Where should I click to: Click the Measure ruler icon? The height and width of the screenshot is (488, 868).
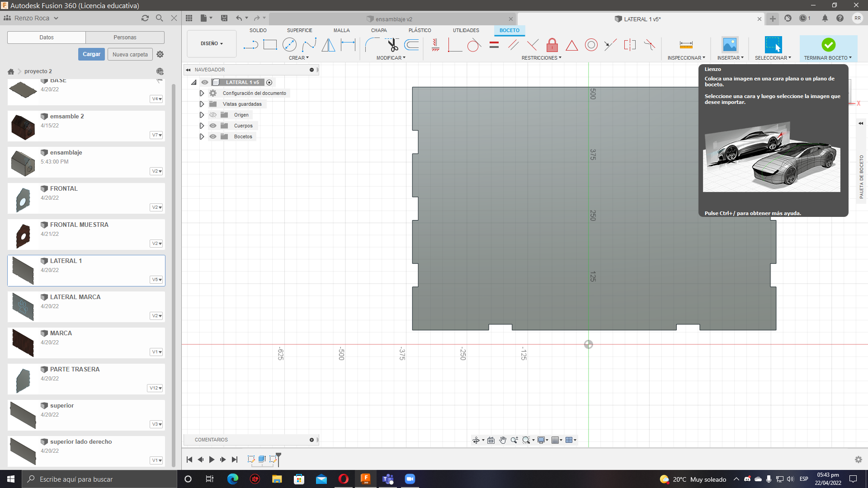[x=686, y=45]
